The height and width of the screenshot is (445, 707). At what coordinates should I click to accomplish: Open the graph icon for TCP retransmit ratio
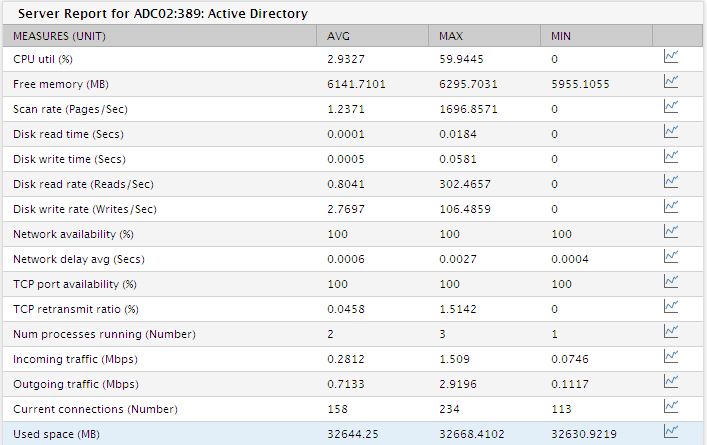pyautogui.click(x=671, y=307)
